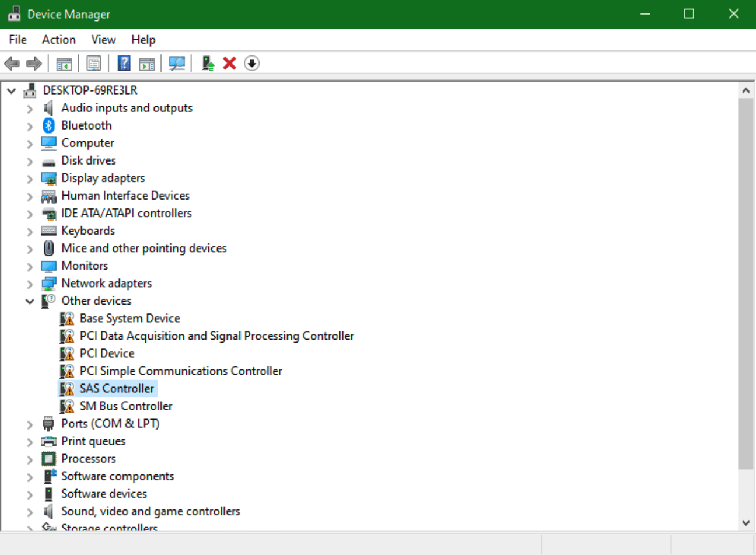Select PCI Simple Communications Controller device

(181, 371)
